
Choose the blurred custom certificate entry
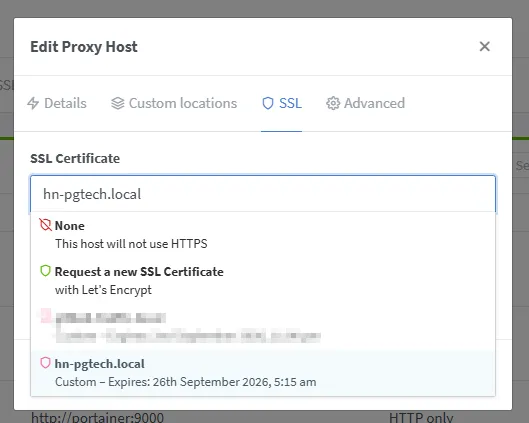tap(263, 326)
